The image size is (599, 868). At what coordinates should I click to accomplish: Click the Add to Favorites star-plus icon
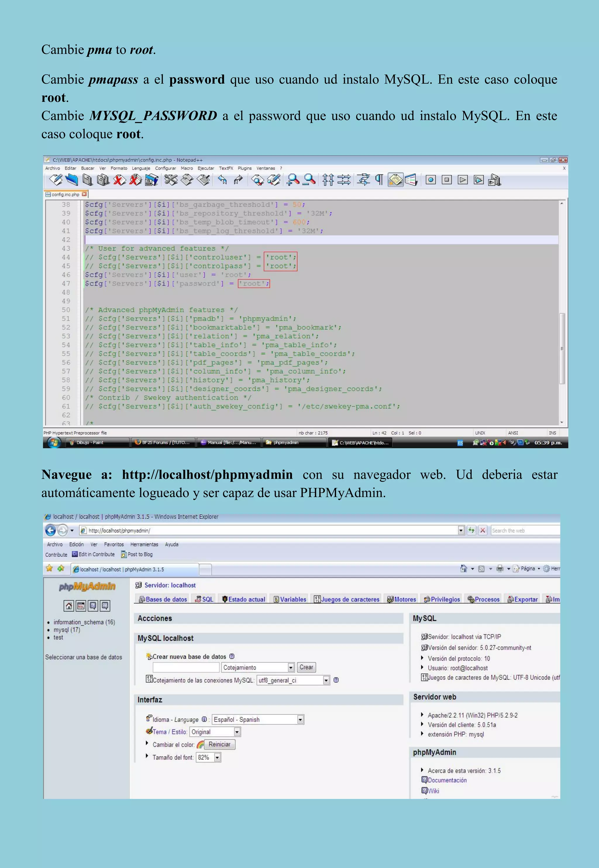pyautogui.click(x=61, y=568)
